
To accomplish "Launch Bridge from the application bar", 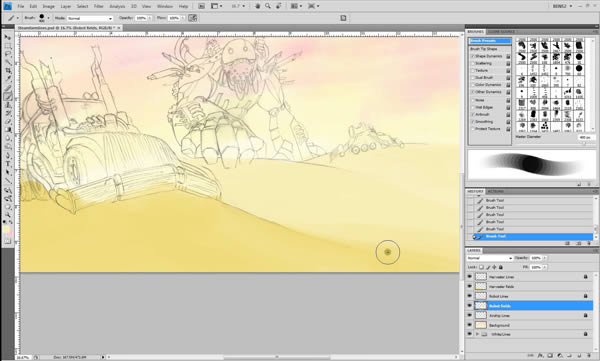I will [x=201, y=6].
